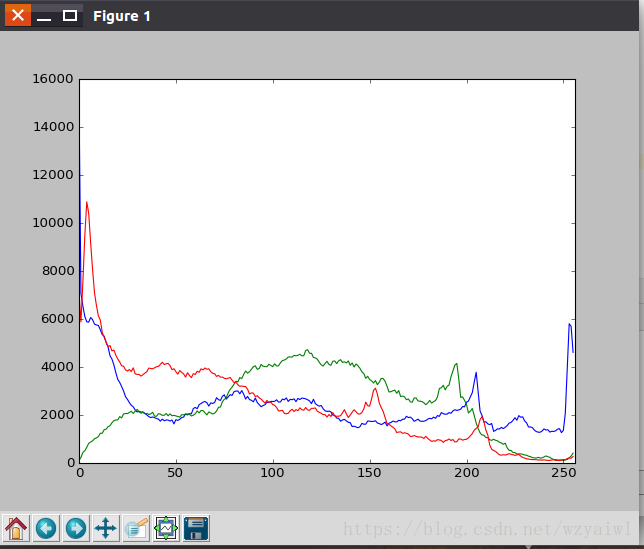644x549 pixels.
Task: Click the x-axis label 100
Action: click(272, 473)
